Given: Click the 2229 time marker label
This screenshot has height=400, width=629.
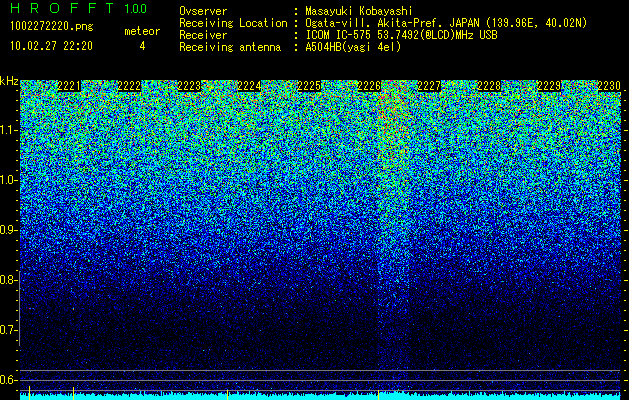Looking at the screenshot, I should [x=549, y=86].
